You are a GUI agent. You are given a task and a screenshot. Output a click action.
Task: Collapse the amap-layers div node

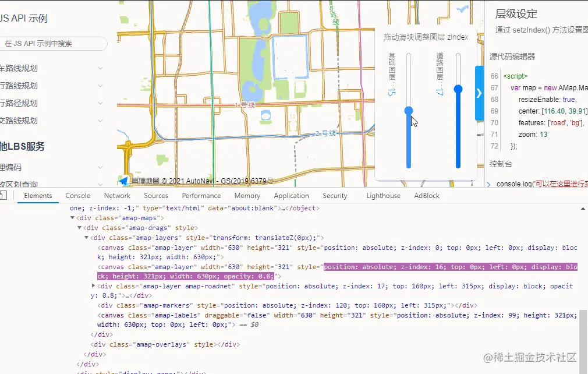86,238
